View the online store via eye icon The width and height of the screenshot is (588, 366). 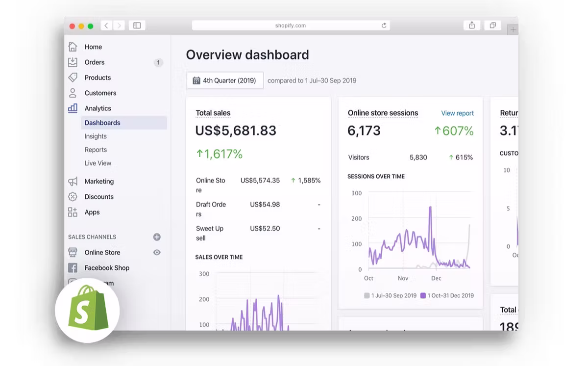click(x=157, y=252)
